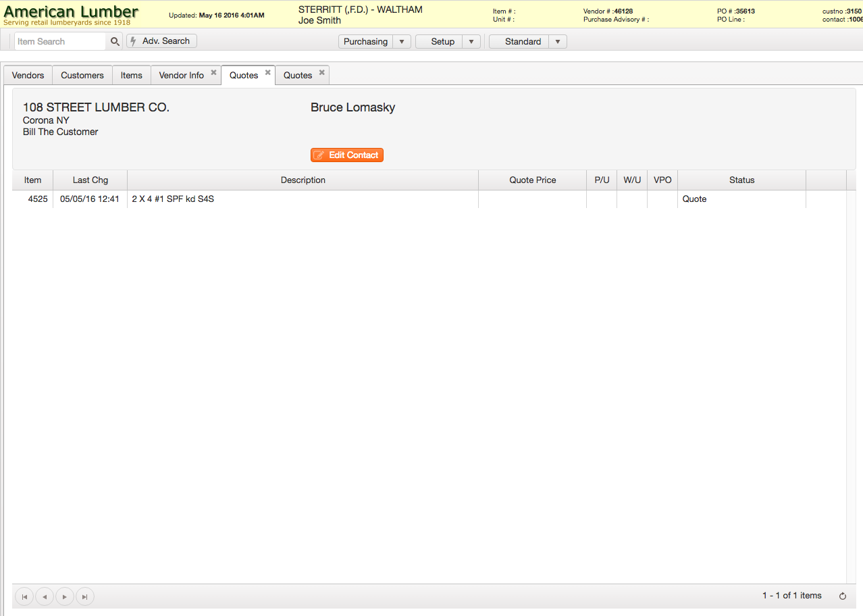Click the Joe Smith name in header
This screenshot has width=863, height=616.
click(319, 20)
